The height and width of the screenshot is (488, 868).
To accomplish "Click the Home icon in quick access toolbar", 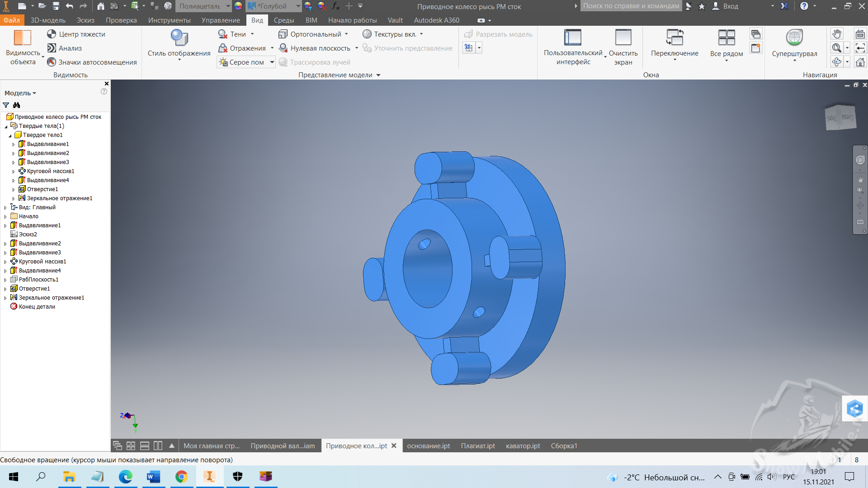I will point(101,6).
